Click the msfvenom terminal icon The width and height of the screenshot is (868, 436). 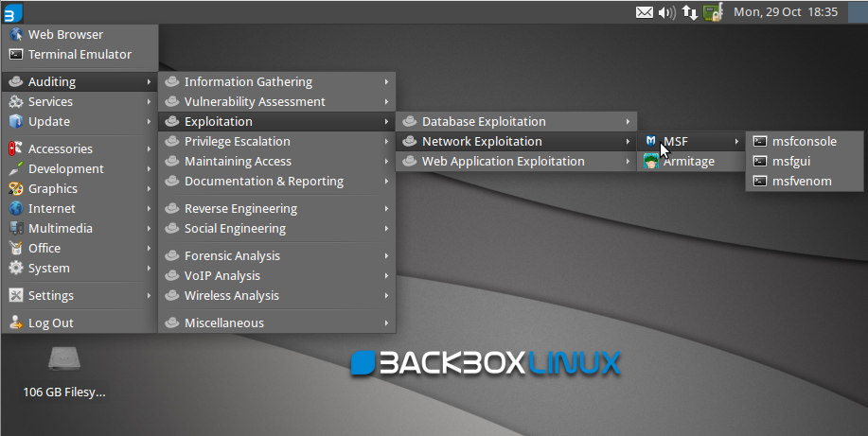[760, 182]
